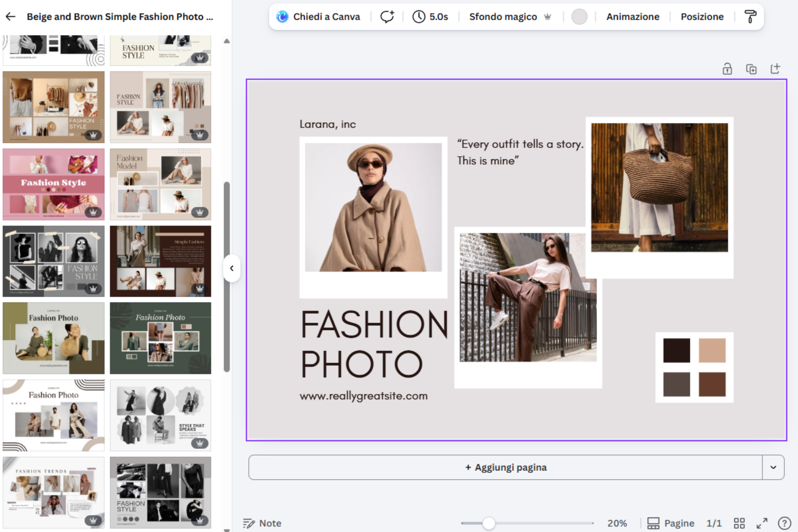Pick the black-and-white Fashion Style grid template
The image size is (798, 532).
click(161, 492)
